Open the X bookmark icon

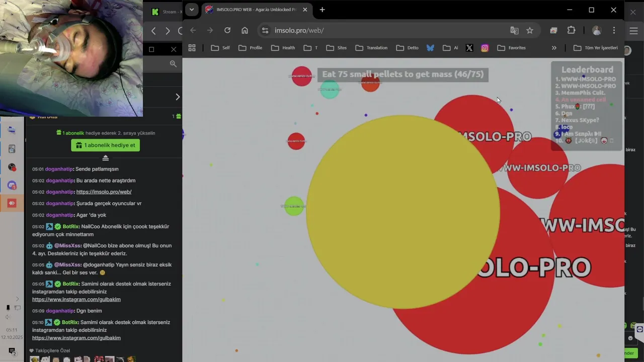pyautogui.click(x=469, y=48)
